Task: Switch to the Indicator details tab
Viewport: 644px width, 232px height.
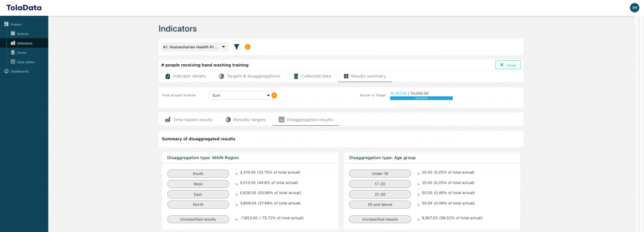Action: pos(186,76)
